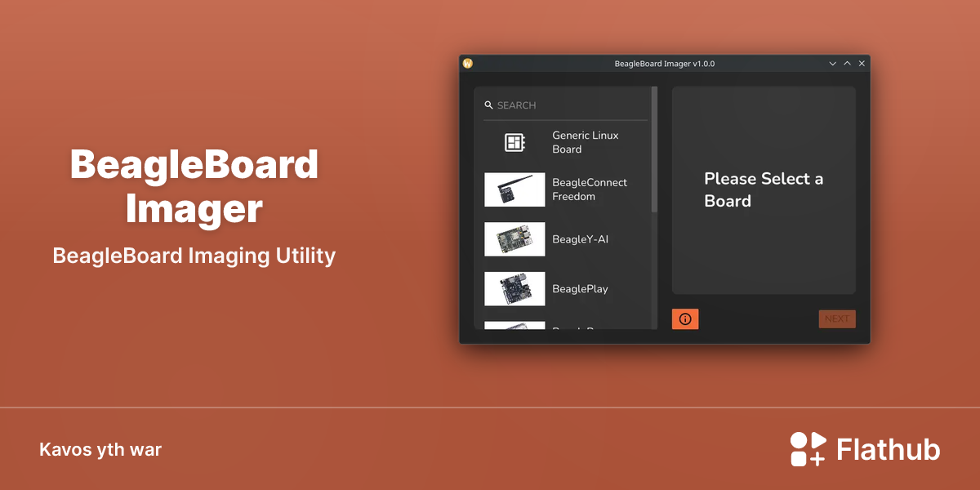Maximize the BeagleBoard Imager window
This screenshot has width=980, height=490.
pyautogui.click(x=847, y=63)
